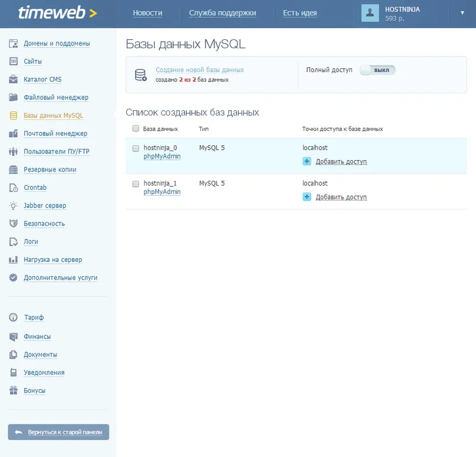Click the Логи document icon

point(13,242)
